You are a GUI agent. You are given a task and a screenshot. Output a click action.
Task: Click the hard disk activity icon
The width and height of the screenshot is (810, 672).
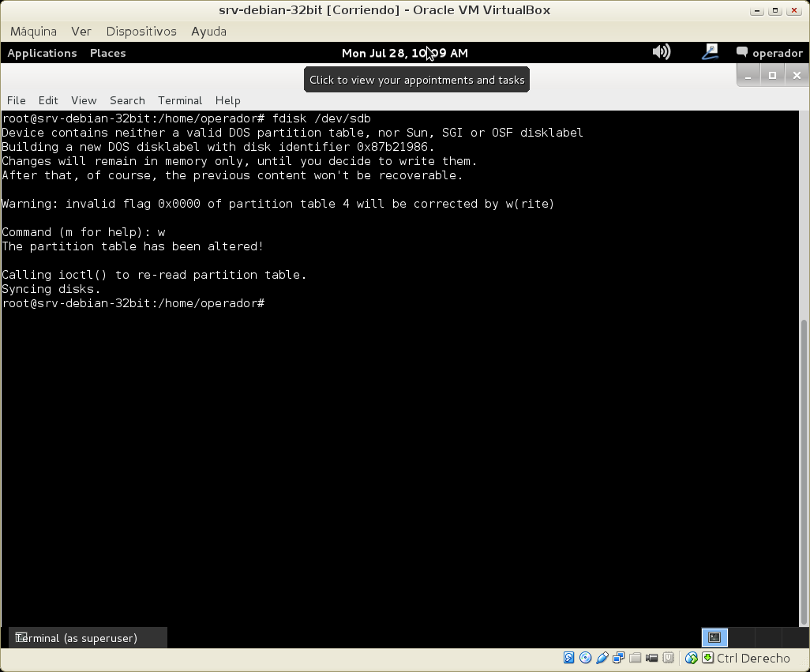(x=568, y=658)
